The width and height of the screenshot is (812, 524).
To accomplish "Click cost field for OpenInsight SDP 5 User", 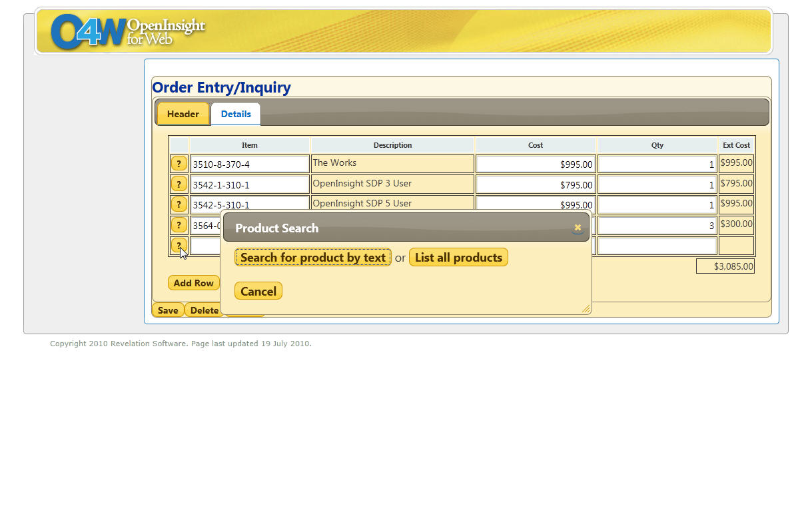I will pos(536,204).
